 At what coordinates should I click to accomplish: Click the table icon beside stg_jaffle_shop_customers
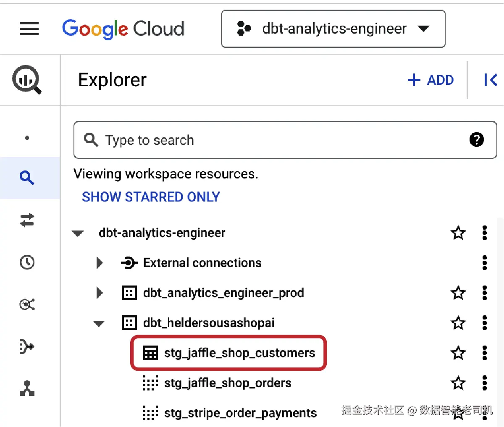click(150, 353)
